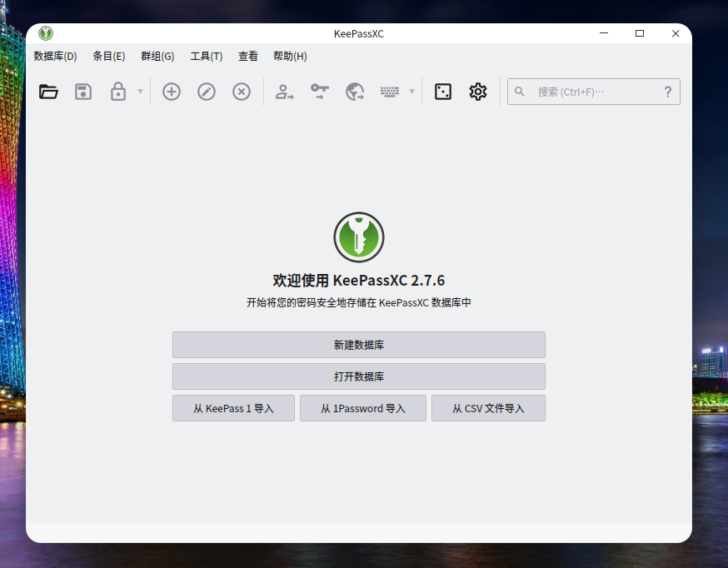Click the search help question mark
The width and height of the screenshot is (728, 568).
(x=667, y=92)
